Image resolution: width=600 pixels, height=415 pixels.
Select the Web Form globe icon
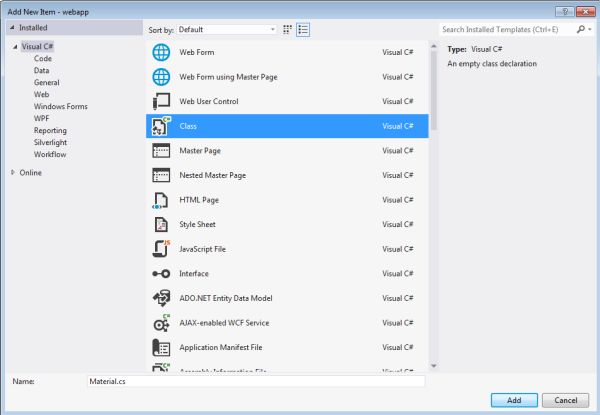(x=161, y=52)
